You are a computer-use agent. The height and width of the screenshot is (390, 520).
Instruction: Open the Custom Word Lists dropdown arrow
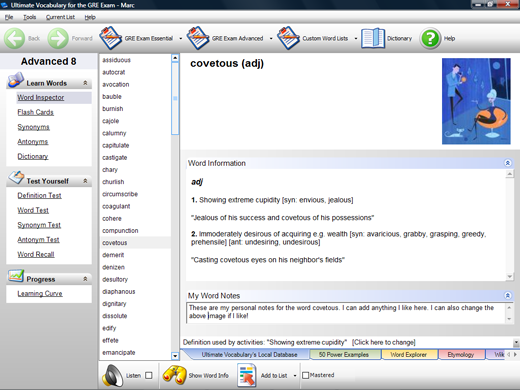tap(356, 39)
